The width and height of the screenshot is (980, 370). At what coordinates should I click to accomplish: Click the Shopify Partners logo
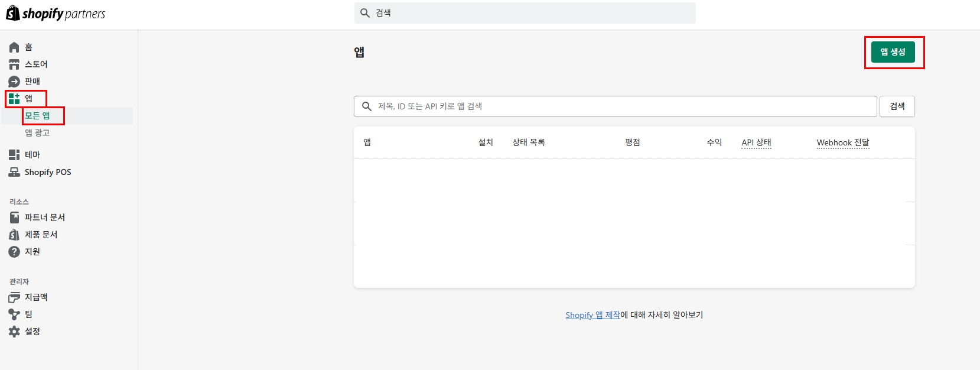click(x=56, y=14)
